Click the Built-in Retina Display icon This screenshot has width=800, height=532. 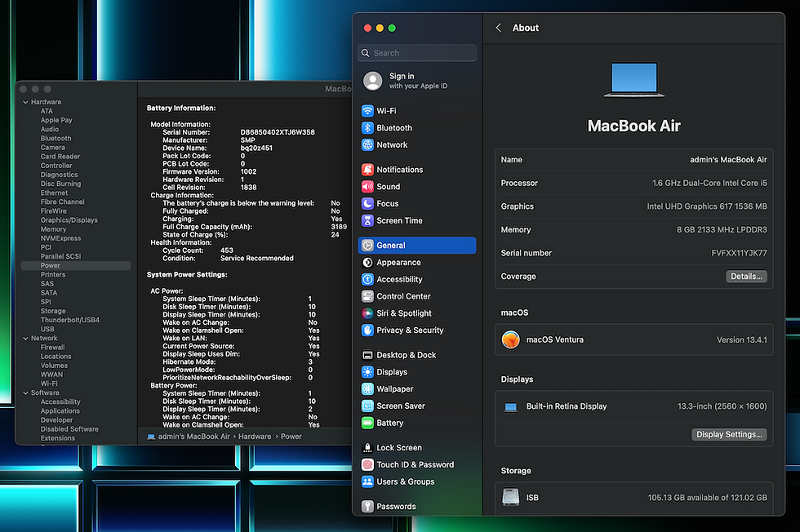510,406
